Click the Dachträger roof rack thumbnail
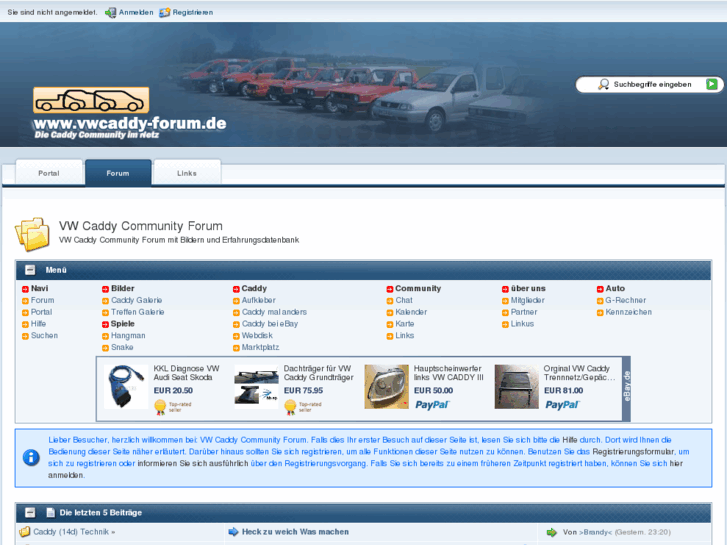Image resolution: width=727 pixels, height=545 pixels. click(256, 387)
